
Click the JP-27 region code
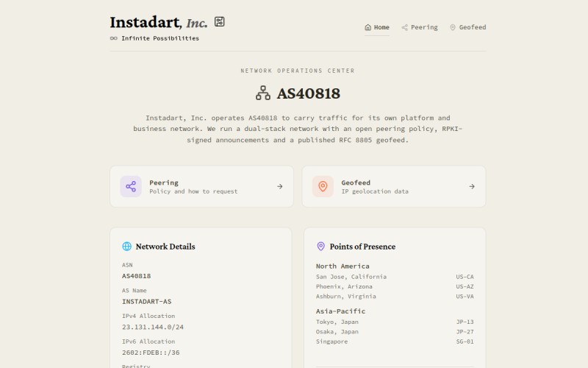click(465, 332)
